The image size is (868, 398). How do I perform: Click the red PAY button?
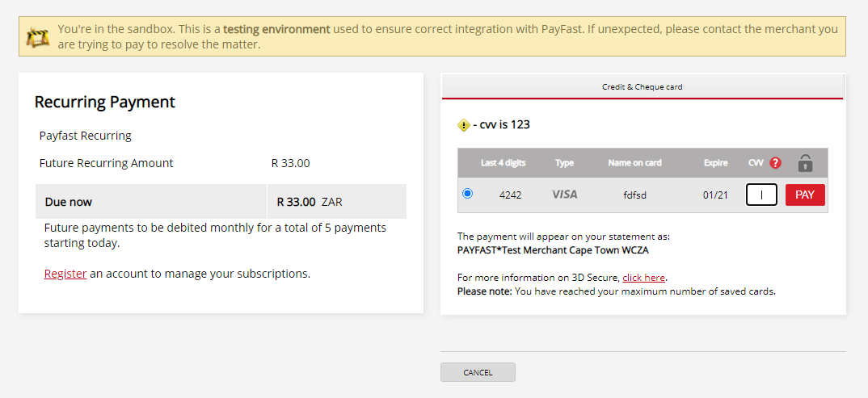(805, 195)
